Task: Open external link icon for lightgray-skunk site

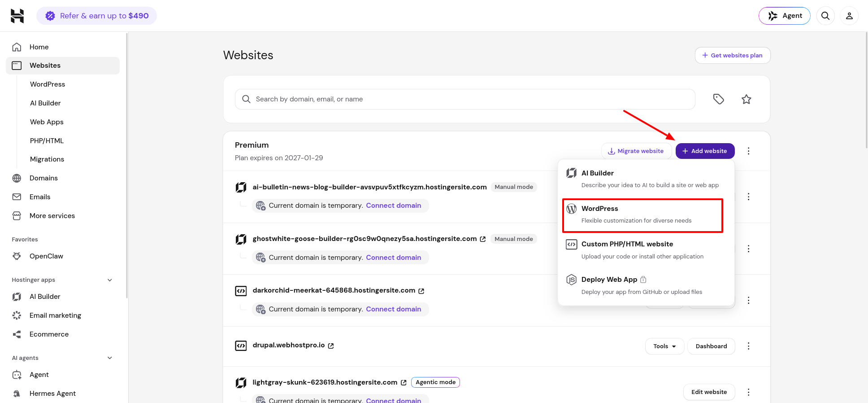Action: [404, 383]
